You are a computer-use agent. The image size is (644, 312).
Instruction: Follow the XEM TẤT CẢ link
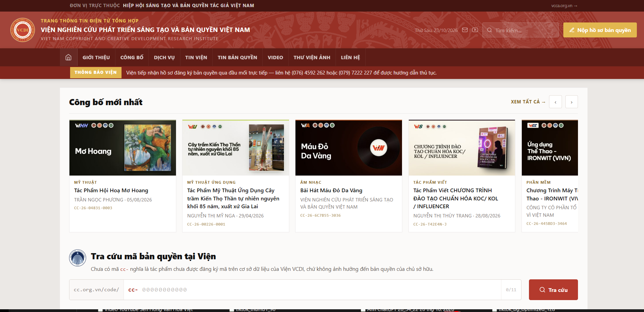point(528,102)
